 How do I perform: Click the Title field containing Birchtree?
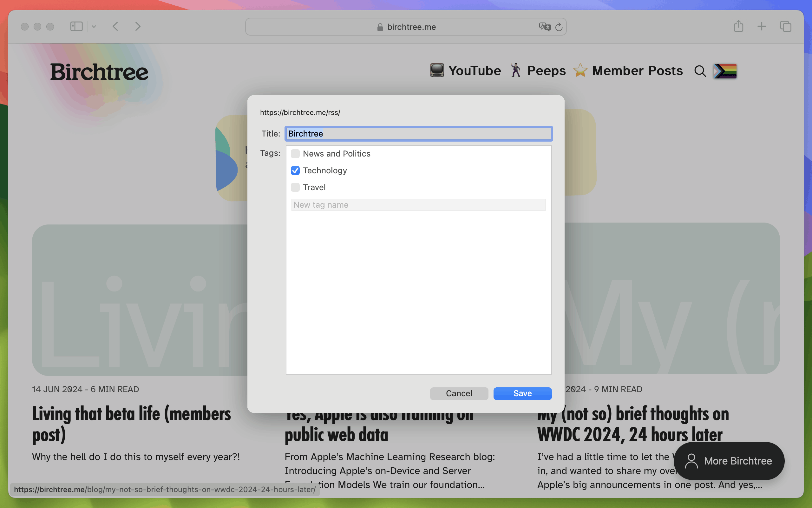[x=418, y=133]
